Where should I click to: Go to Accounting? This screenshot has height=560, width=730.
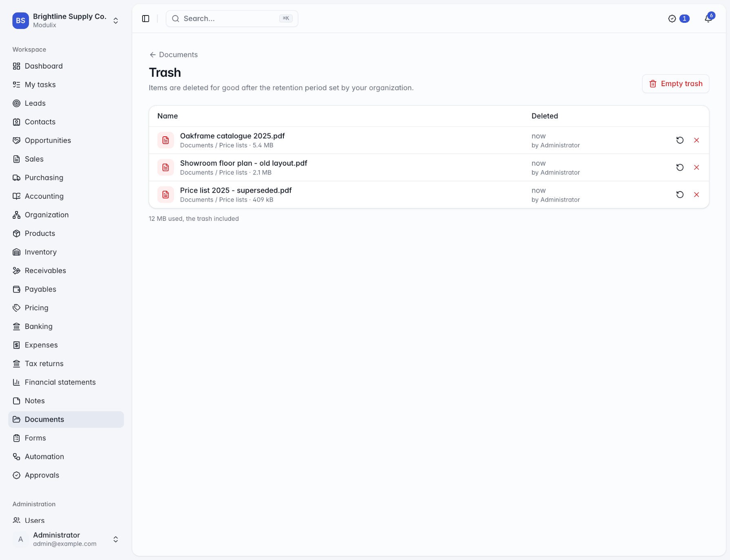click(66, 196)
